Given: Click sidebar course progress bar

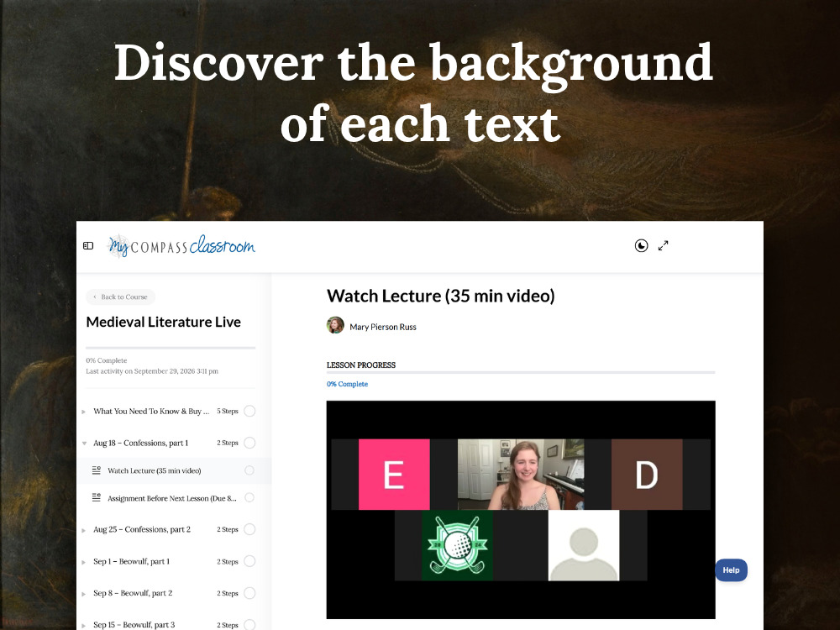Looking at the screenshot, I should 171,349.
